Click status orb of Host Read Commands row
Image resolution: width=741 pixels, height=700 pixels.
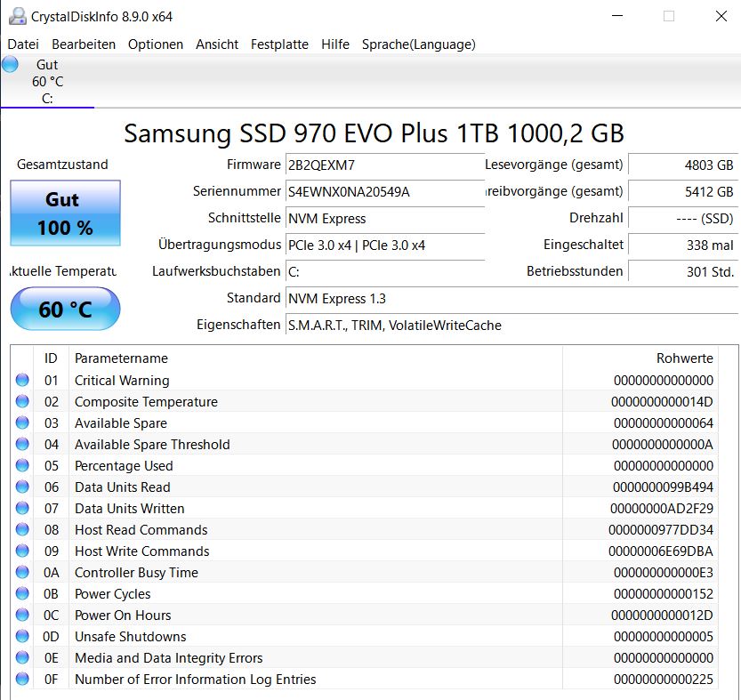(x=22, y=529)
